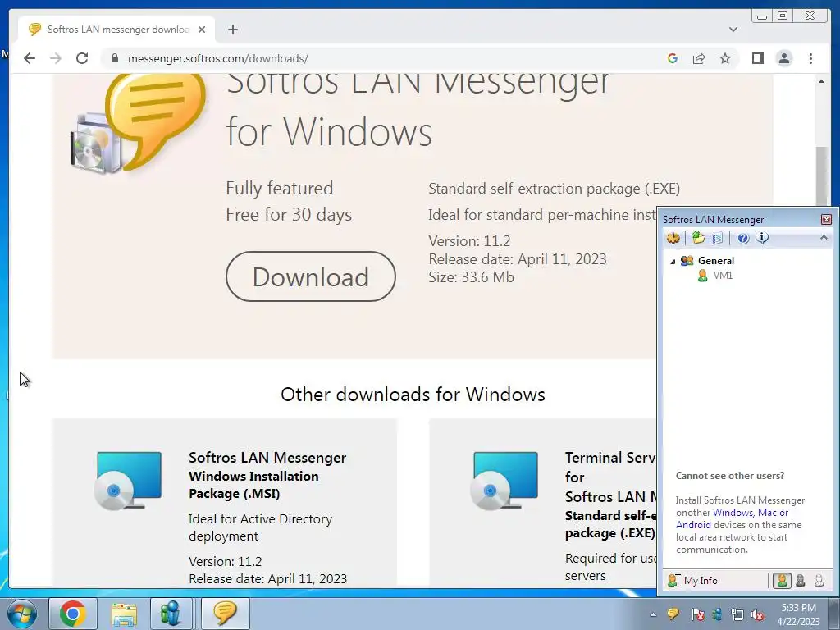This screenshot has height=630, width=840.
Task: Click the Terminal Server package monitor-and-disc icon
Action: (x=504, y=481)
